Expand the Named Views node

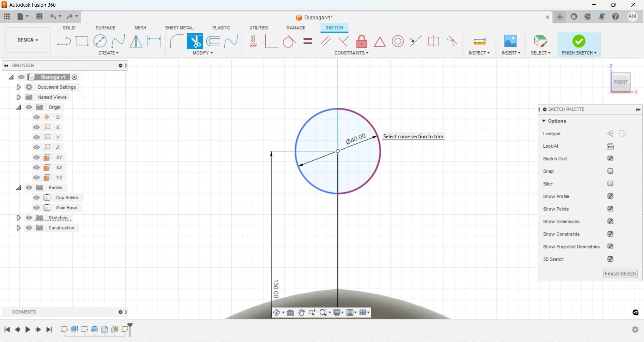click(x=18, y=97)
